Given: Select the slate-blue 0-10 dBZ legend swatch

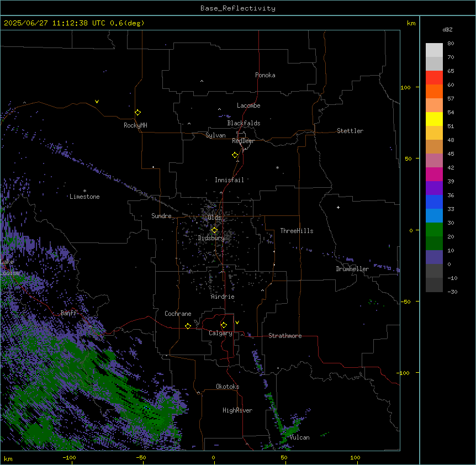Looking at the screenshot, I should [x=434, y=257].
